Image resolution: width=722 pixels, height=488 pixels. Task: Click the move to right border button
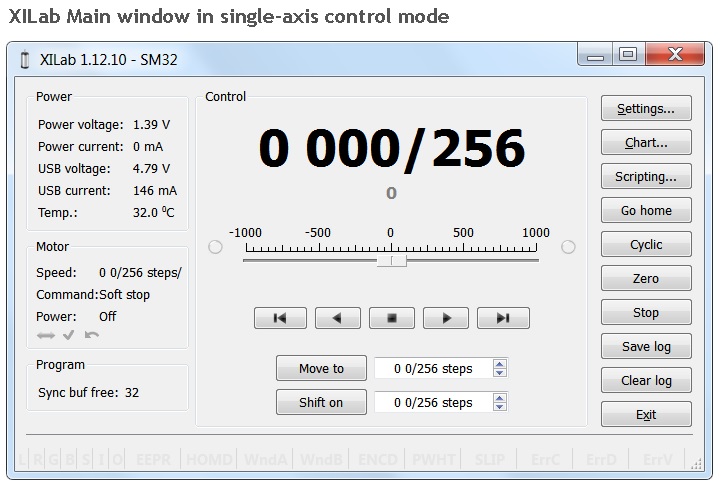point(503,318)
